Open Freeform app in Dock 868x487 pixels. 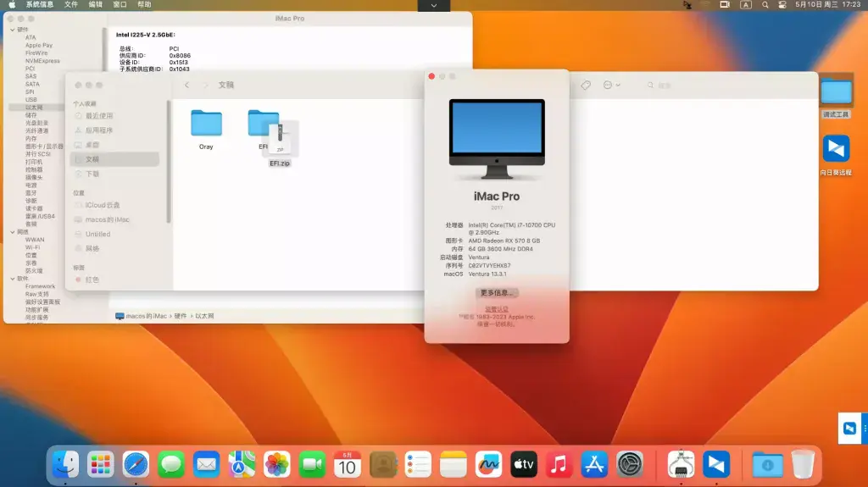click(x=488, y=464)
